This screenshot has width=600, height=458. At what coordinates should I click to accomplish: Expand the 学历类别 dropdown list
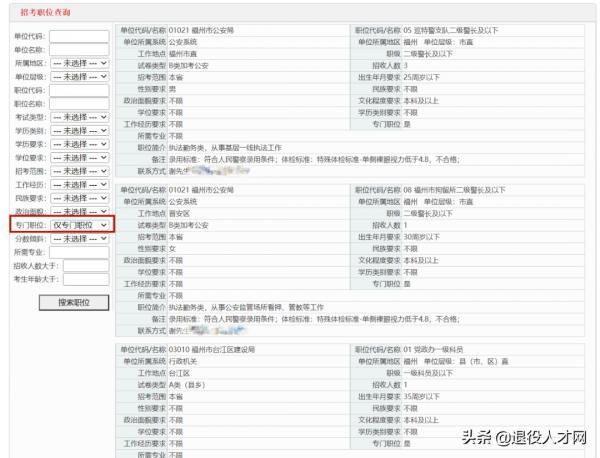(x=80, y=131)
